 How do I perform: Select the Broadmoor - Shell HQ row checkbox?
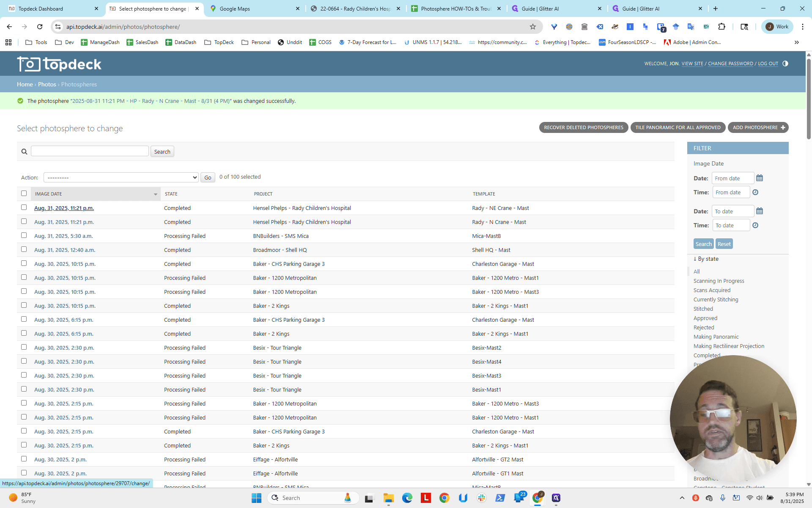[24, 249]
